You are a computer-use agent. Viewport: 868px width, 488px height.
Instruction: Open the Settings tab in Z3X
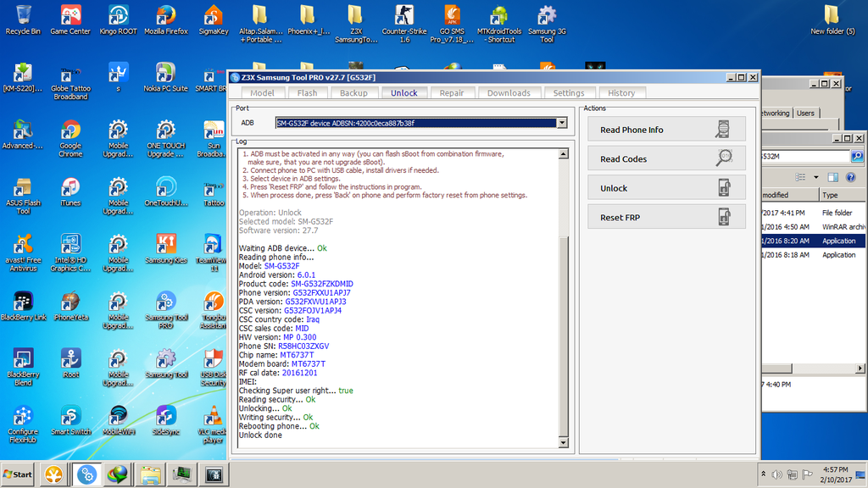568,93
